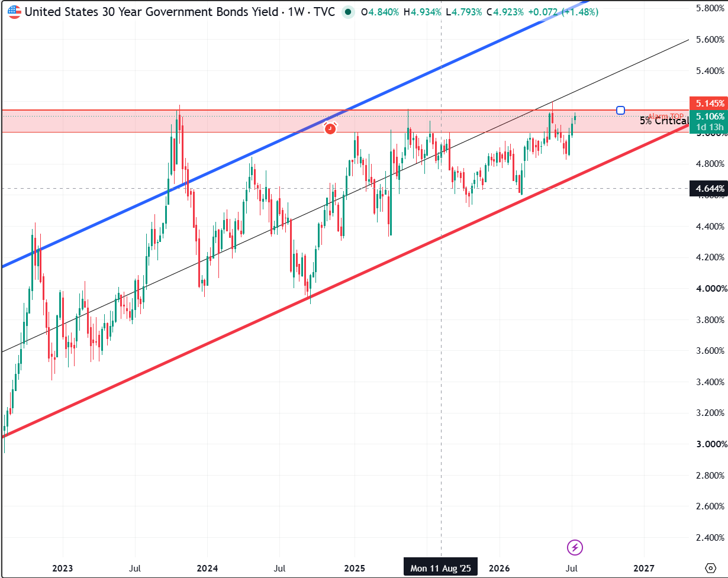The height and width of the screenshot is (578, 728).
Task: Click the open value O4.840%
Action: pos(381,12)
